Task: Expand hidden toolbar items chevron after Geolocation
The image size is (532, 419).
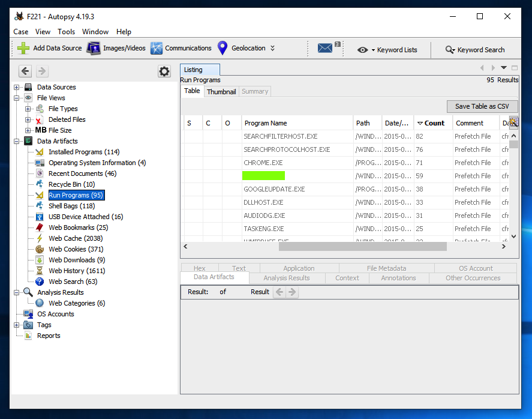Action: [272, 48]
